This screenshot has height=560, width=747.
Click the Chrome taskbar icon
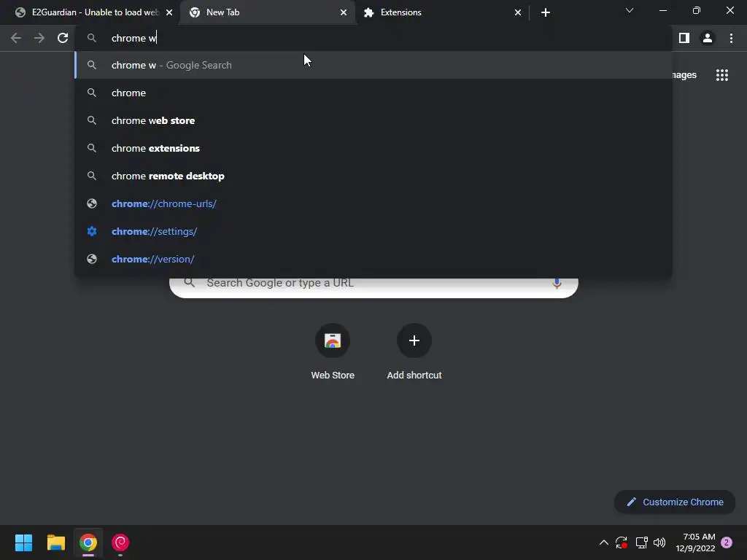(88, 542)
